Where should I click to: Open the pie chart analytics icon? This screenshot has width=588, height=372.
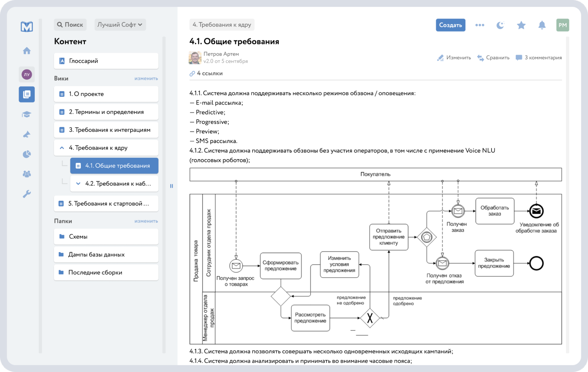pyautogui.click(x=27, y=154)
